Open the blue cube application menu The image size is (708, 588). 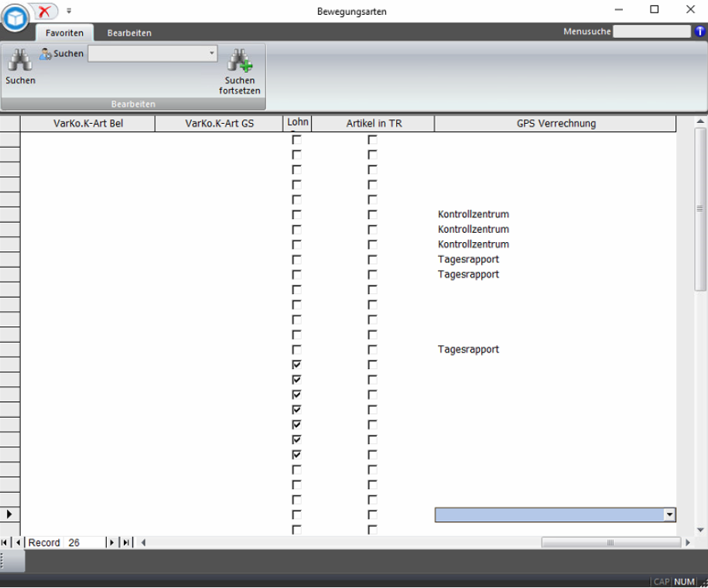pos(15,17)
